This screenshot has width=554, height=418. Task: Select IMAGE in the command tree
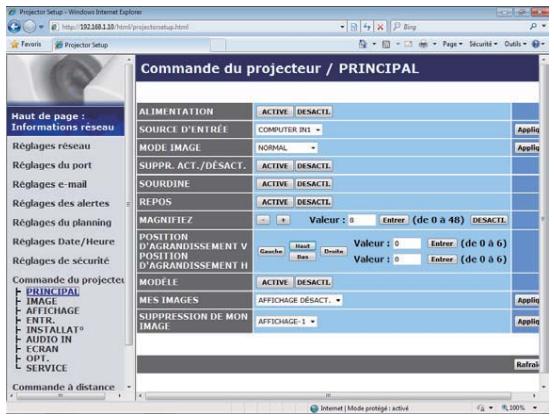[41, 301]
